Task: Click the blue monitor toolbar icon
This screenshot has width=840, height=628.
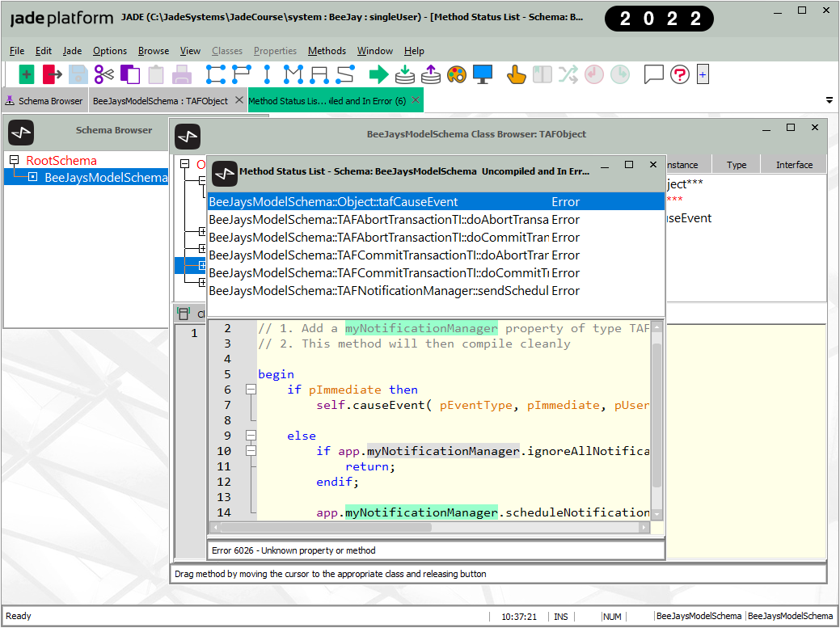Action: tap(483, 75)
